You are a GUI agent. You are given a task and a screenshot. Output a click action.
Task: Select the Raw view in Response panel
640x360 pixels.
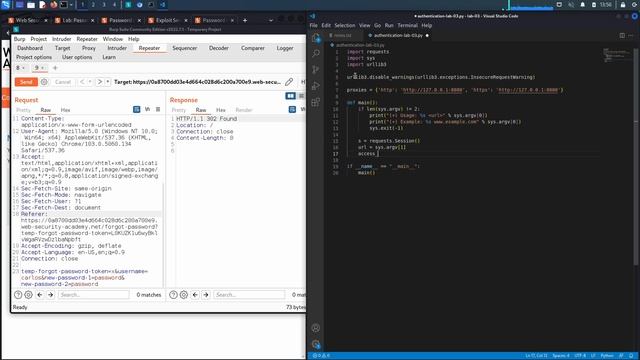[x=201, y=110]
